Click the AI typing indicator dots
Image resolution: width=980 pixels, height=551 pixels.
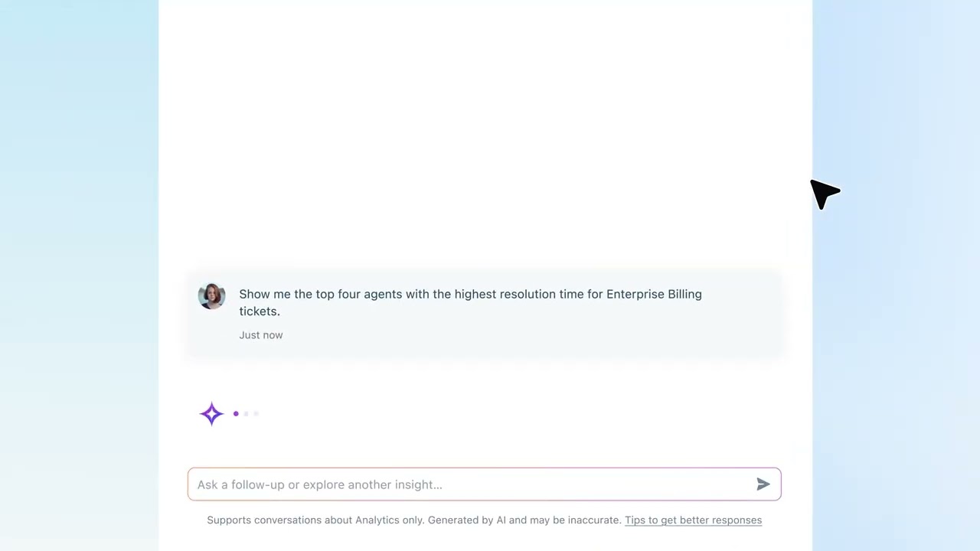tap(246, 414)
